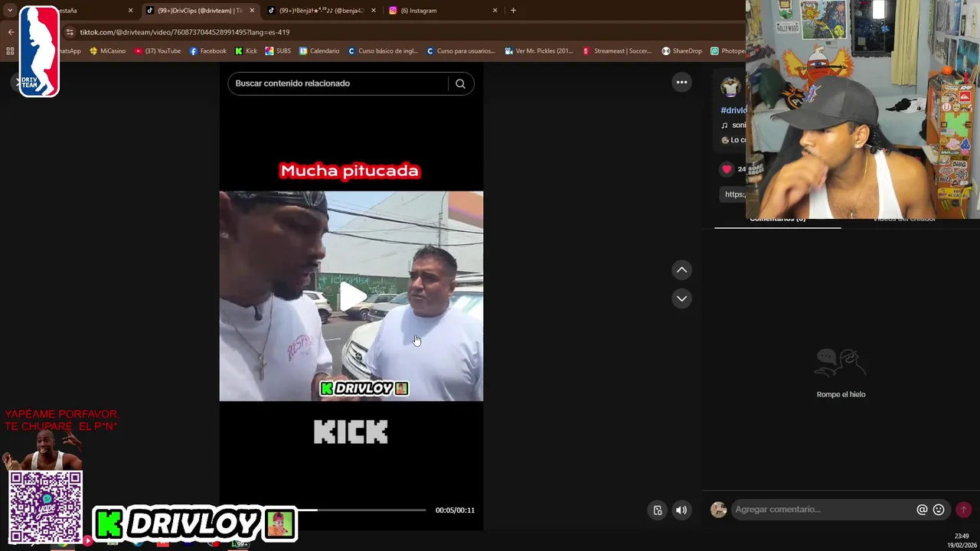This screenshot has height=551, width=980.
Task: Open Streameast Soccer bookmark
Action: [617, 51]
